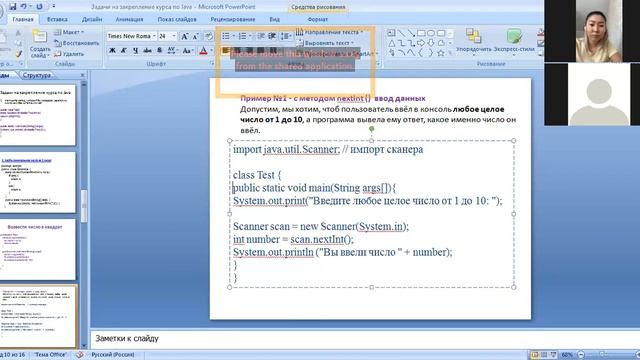Select the right block arrow shape

[x=421, y=43]
